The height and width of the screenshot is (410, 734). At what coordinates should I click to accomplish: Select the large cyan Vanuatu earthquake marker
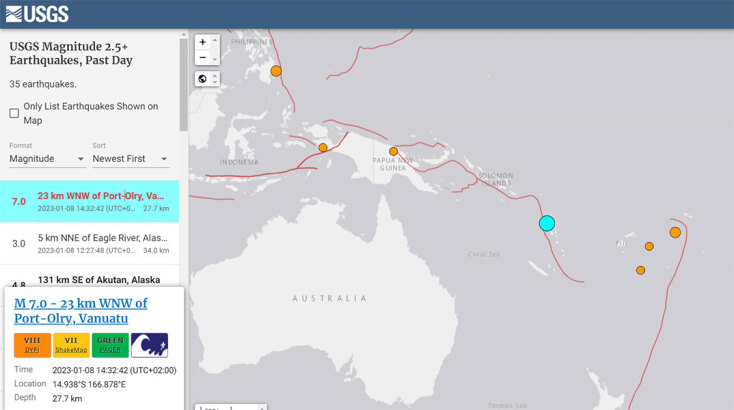546,224
